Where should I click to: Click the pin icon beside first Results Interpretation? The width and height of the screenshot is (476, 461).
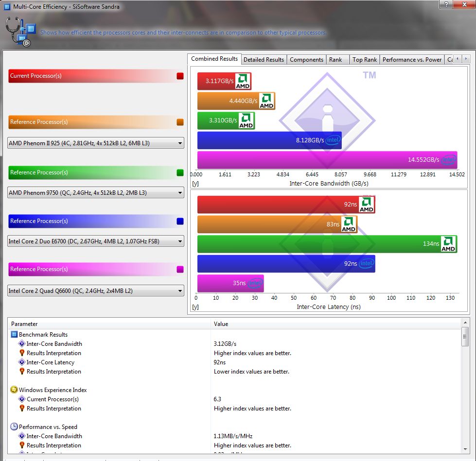coord(22,353)
